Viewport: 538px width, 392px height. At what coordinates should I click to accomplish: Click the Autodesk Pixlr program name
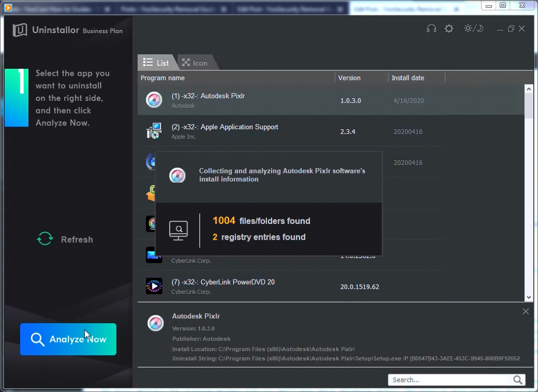pyautogui.click(x=208, y=96)
